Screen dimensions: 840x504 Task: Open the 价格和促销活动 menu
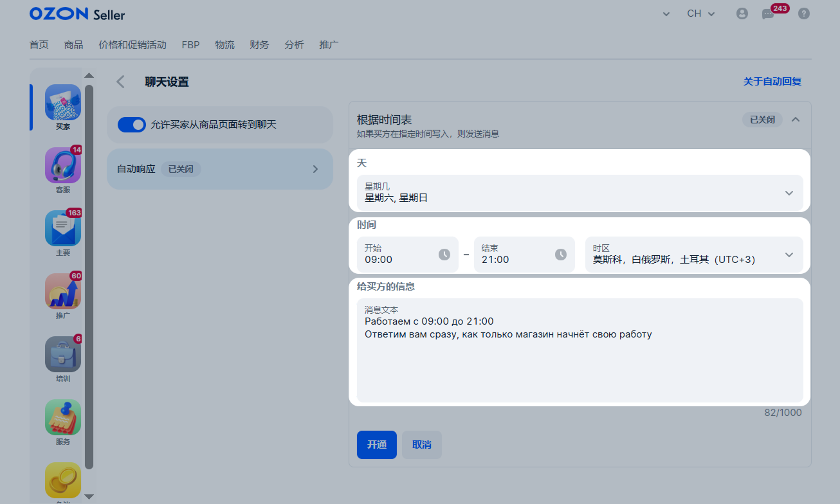point(132,45)
